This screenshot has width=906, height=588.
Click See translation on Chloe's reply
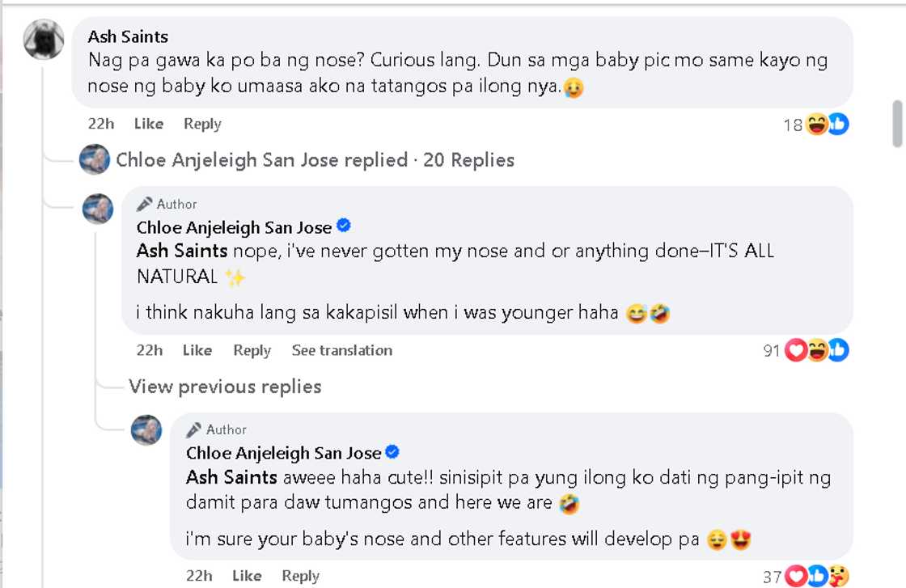(341, 350)
